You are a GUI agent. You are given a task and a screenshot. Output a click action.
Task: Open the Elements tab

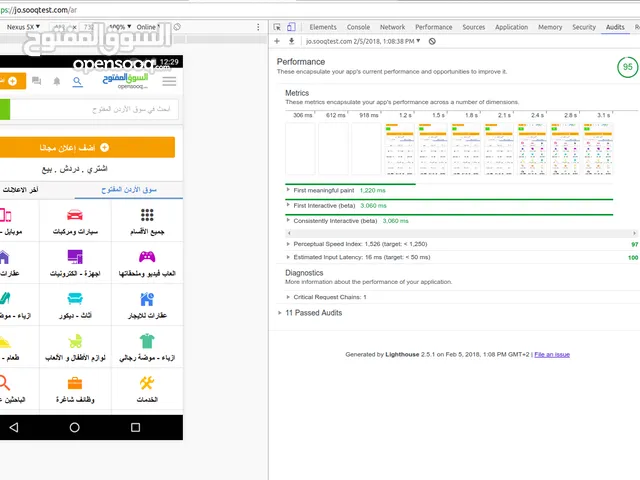(323, 27)
